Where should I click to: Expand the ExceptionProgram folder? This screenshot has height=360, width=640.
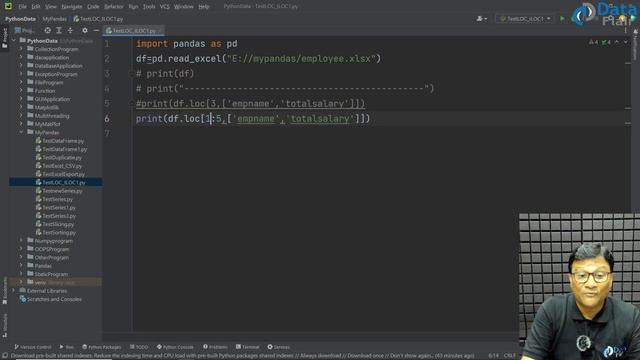[21, 74]
